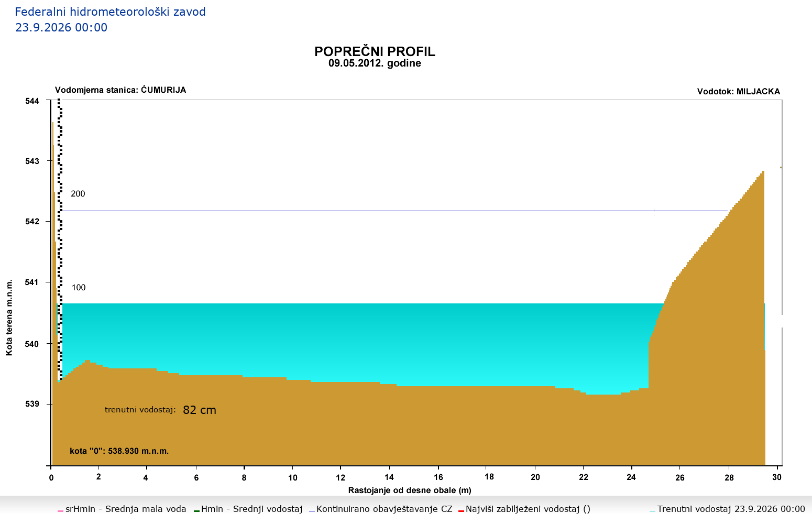
Task: Click the Rastojanje od desne obale axis title
Action: click(x=410, y=490)
